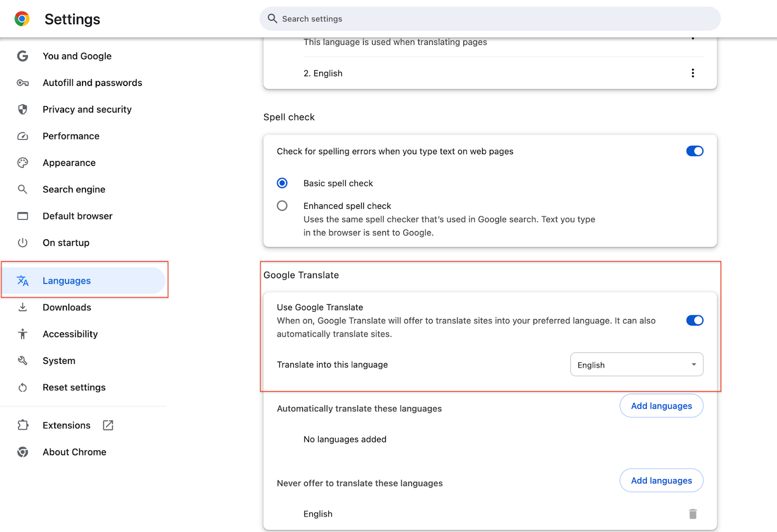
Task: Click the puzzle piece Extensions icon
Action: tap(22, 425)
